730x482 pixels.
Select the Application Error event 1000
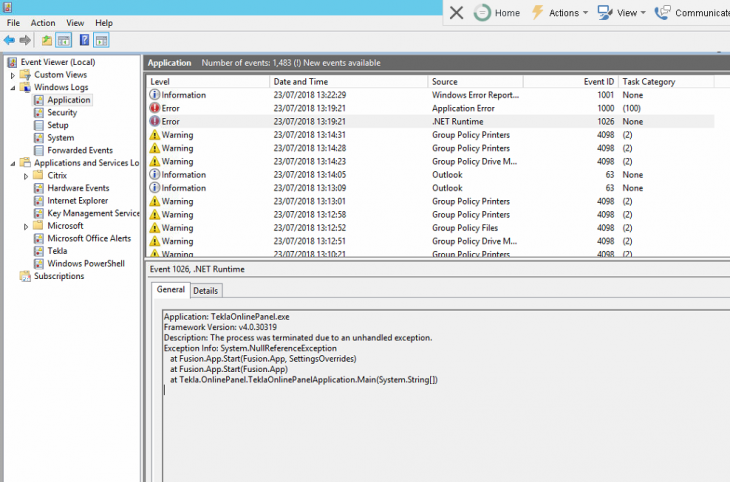(x=430, y=108)
